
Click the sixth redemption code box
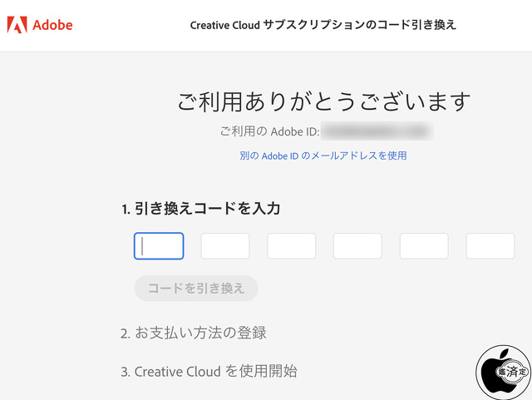pos(490,246)
